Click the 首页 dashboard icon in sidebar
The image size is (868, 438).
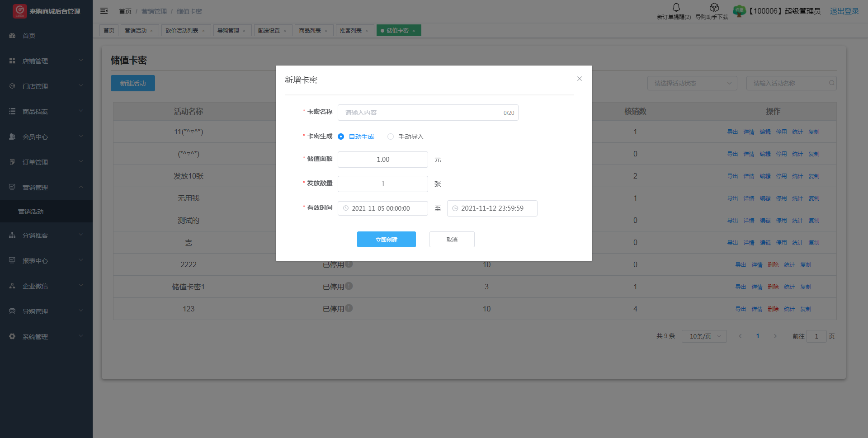tap(12, 36)
